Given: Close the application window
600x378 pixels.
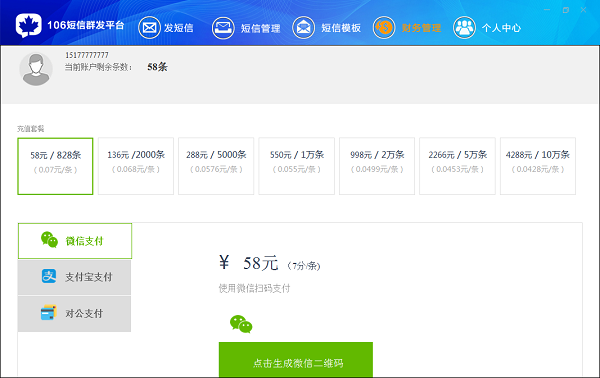Looking at the screenshot, I should 583,10.
